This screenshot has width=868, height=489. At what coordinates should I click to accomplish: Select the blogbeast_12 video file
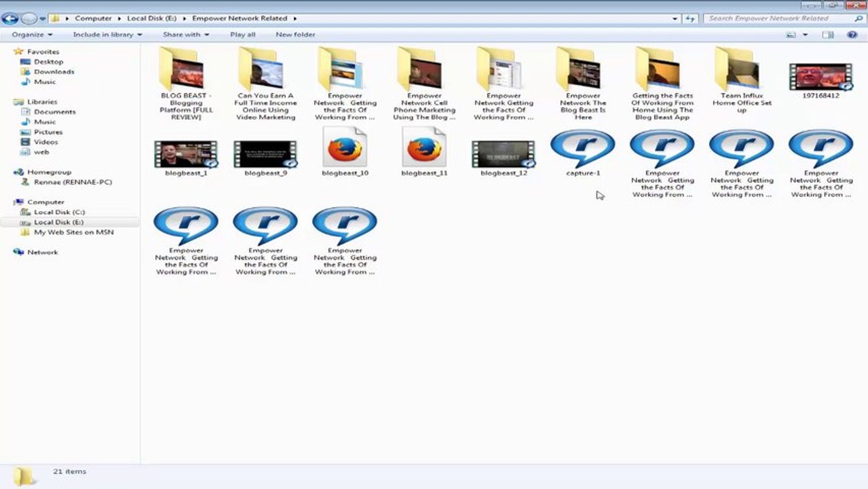(x=504, y=158)
